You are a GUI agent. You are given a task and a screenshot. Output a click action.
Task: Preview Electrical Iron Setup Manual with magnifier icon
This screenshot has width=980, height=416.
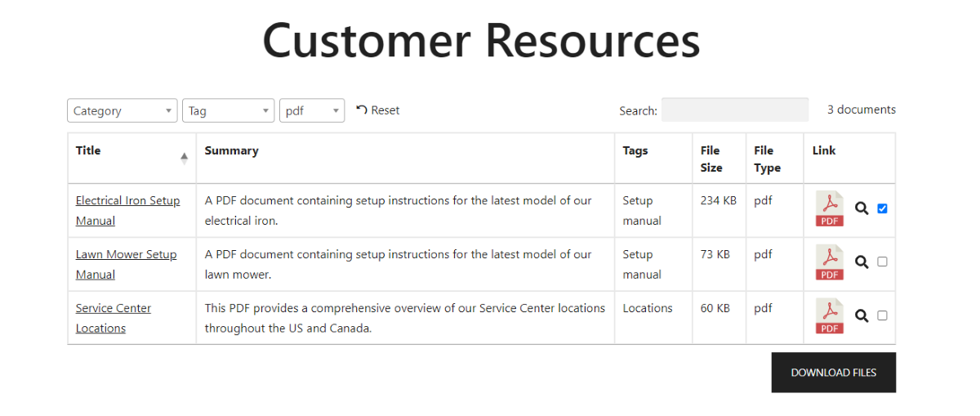tap(862, 208)
